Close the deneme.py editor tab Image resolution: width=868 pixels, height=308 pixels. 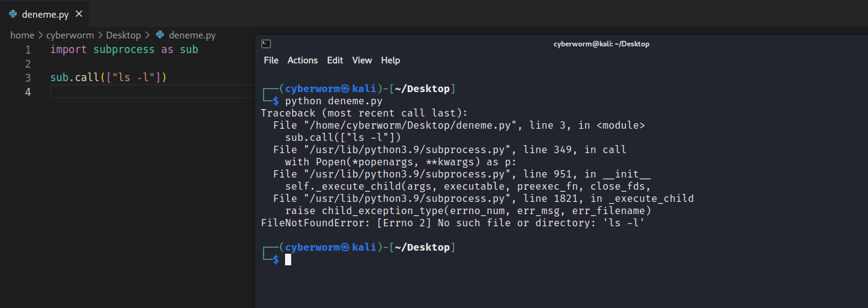tap(78, 14)
